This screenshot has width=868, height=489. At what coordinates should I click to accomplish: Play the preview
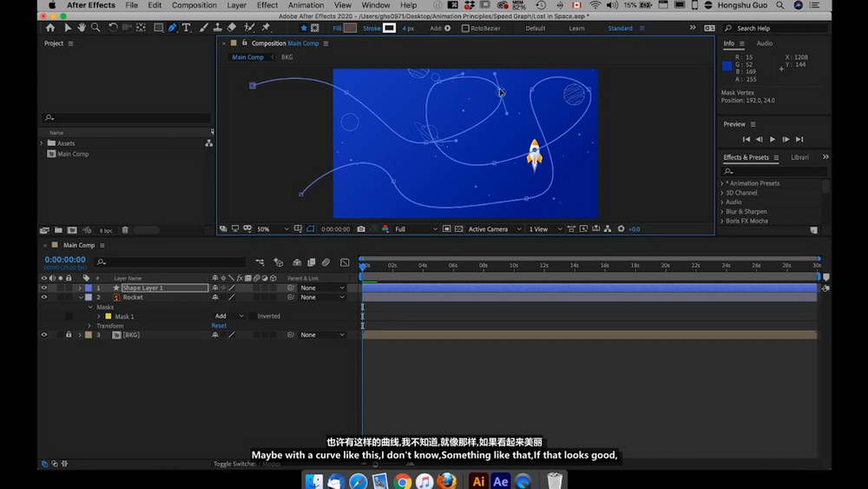pos(773,139)
